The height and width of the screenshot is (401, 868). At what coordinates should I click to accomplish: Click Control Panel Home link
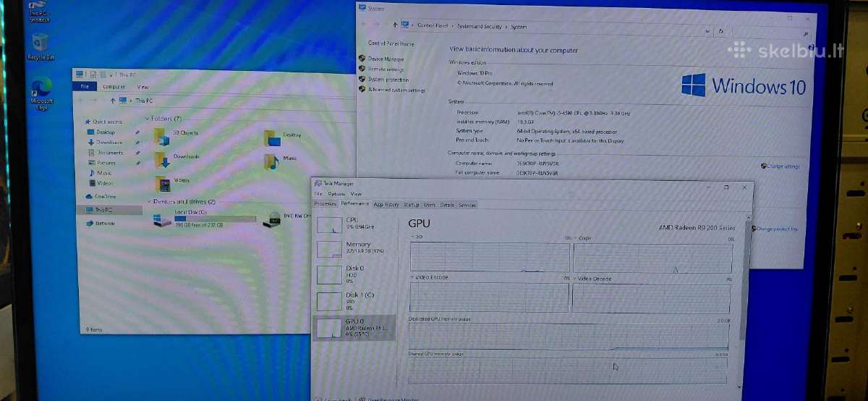coord(391,44)
